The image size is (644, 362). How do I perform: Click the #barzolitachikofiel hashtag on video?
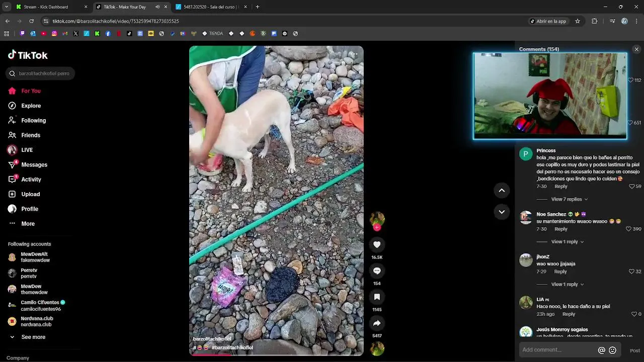tap(232, 348)
